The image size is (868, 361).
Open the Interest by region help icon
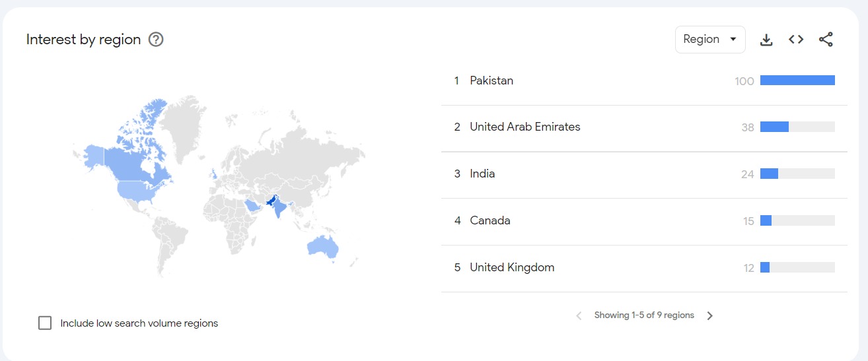[x=156, y=40]
